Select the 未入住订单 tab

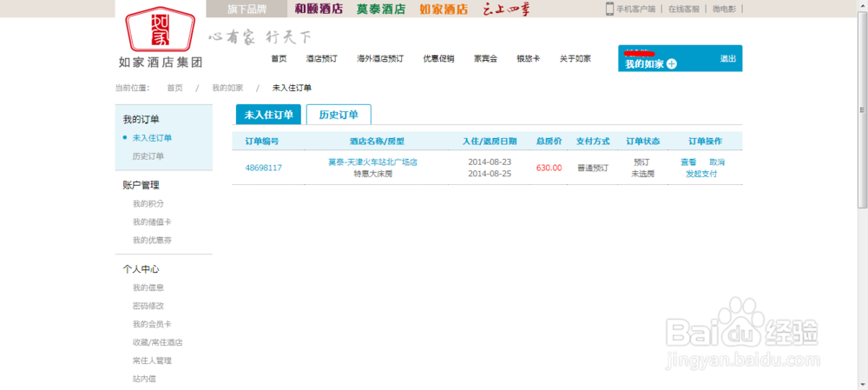point(268,115)
